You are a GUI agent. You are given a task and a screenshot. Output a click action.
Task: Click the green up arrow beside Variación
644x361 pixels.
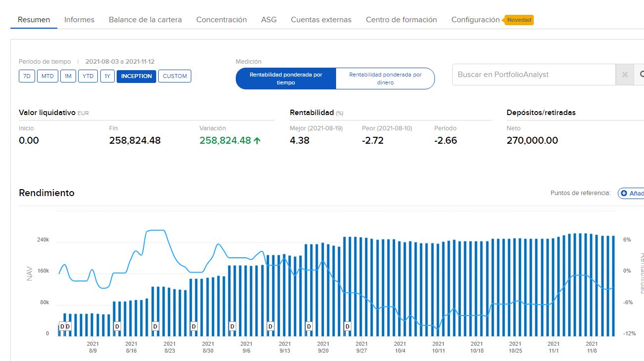[257, 141]
